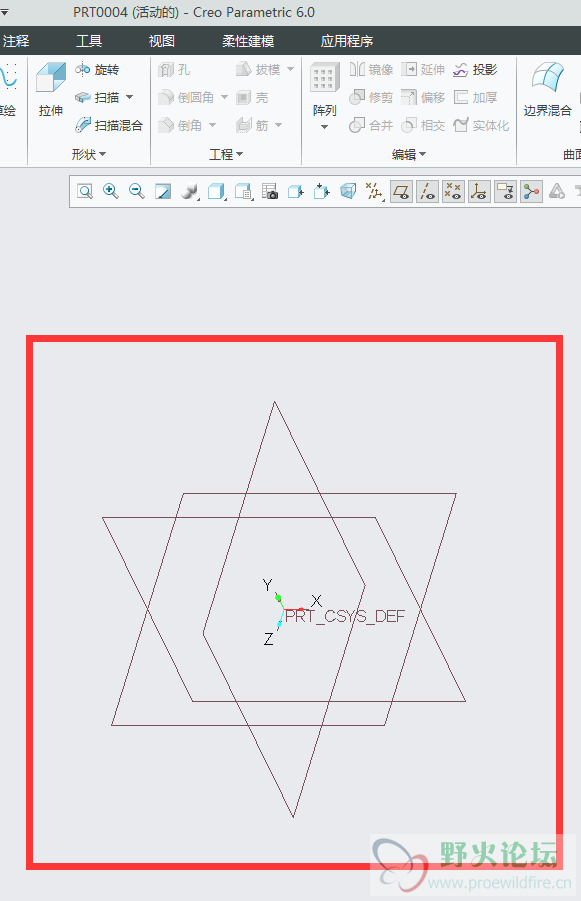Switch to the 柔性建模 tab

point(248,41)
